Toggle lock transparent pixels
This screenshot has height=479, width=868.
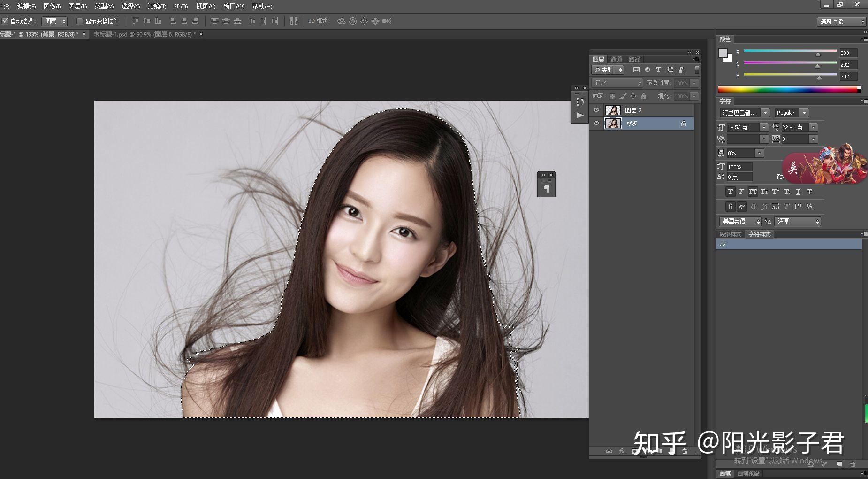[x=612, y=96]
